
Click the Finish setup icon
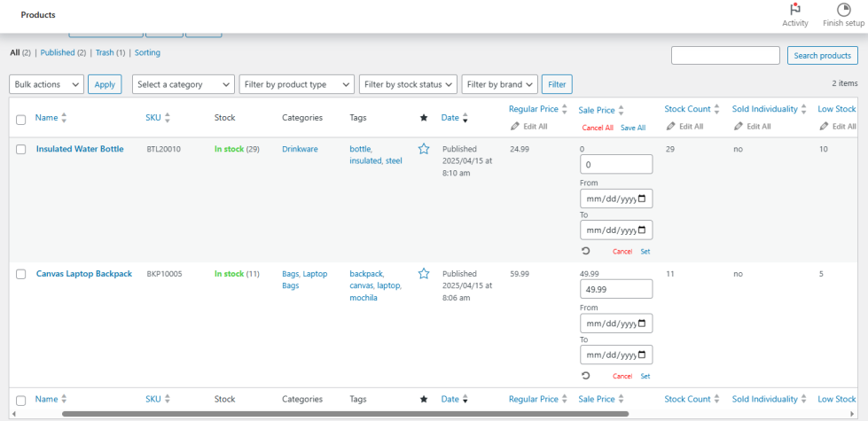(x=843, y=10)
